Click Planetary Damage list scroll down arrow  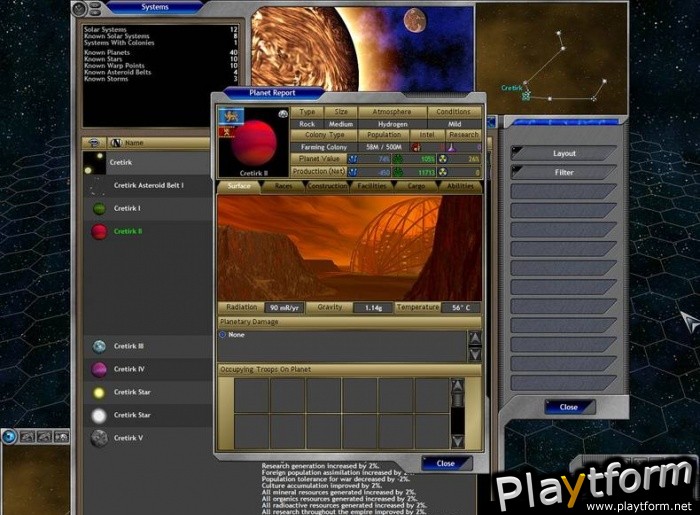click(475, 355)
